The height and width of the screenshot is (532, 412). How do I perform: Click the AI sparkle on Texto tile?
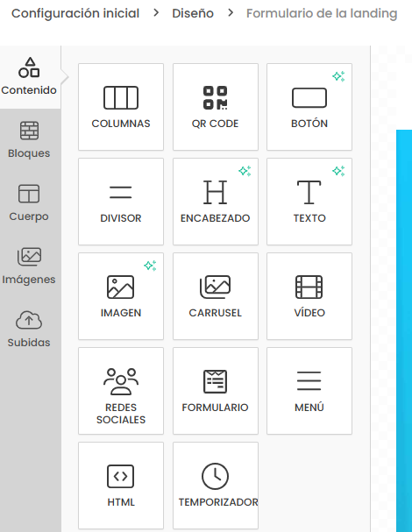click(338, 171)
